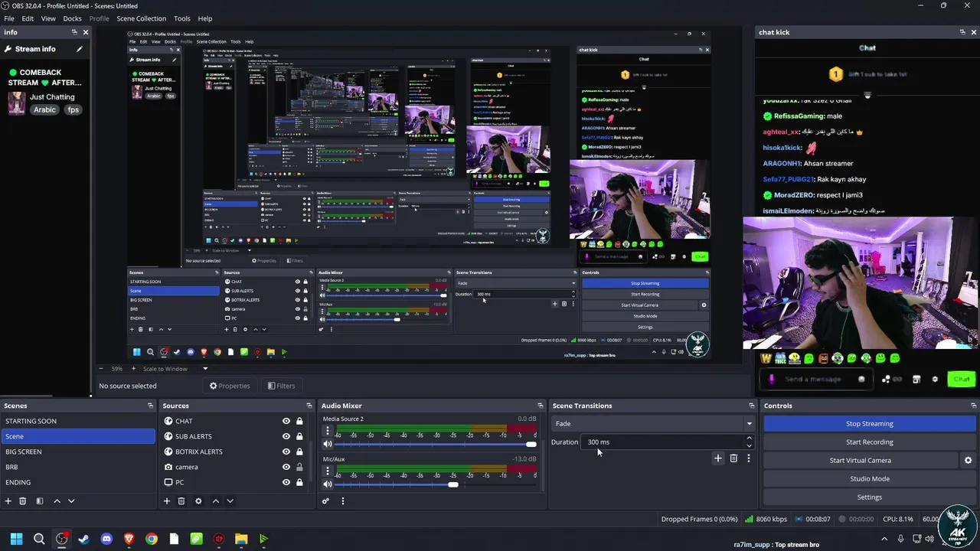Adjust Media Source 2 volume slider
The height and width of the screenshot is (551, 980).
(436, 445)
